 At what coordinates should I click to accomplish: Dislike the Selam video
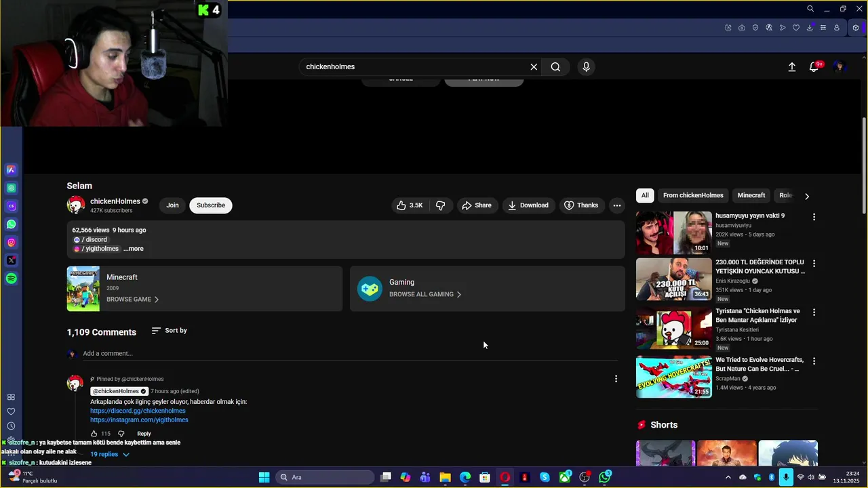tap(440, 205)
